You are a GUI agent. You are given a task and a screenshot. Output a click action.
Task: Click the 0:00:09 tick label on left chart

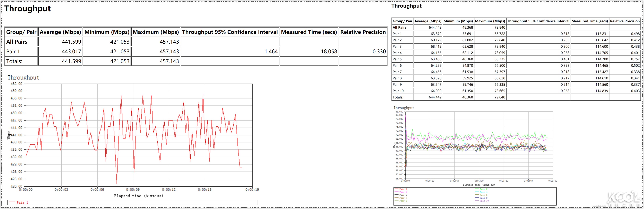pos(133,190)
